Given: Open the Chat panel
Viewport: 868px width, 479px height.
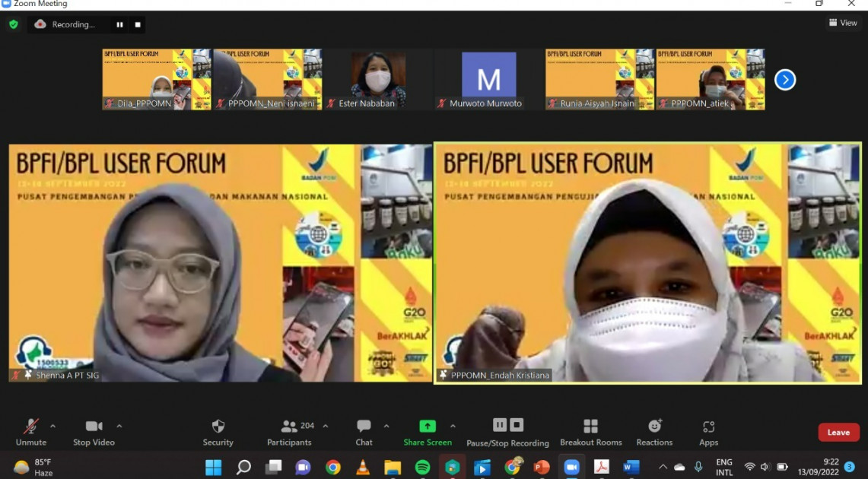Looking at the screenshot, I should (364, 427).
